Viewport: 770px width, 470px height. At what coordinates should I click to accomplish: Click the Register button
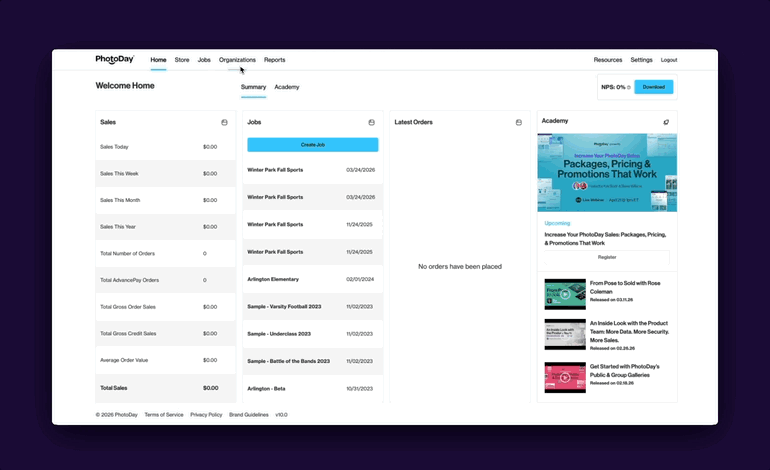click(x=607, y=257)
